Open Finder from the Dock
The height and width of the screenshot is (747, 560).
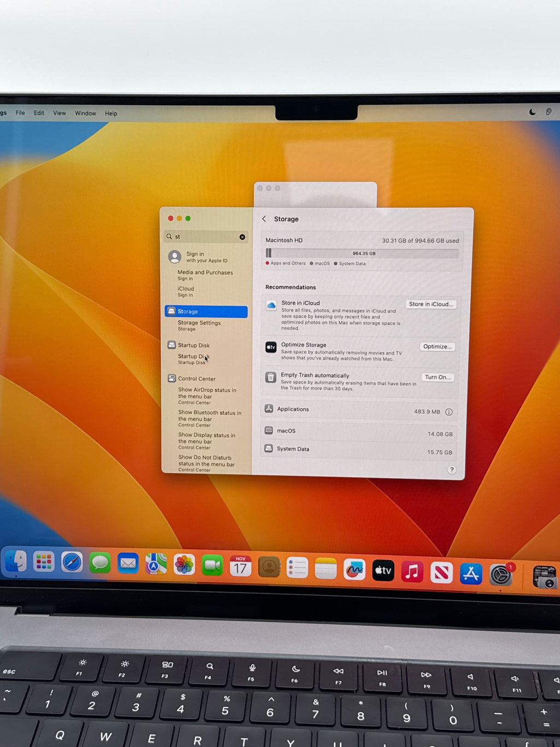click(x=15, y=561)
